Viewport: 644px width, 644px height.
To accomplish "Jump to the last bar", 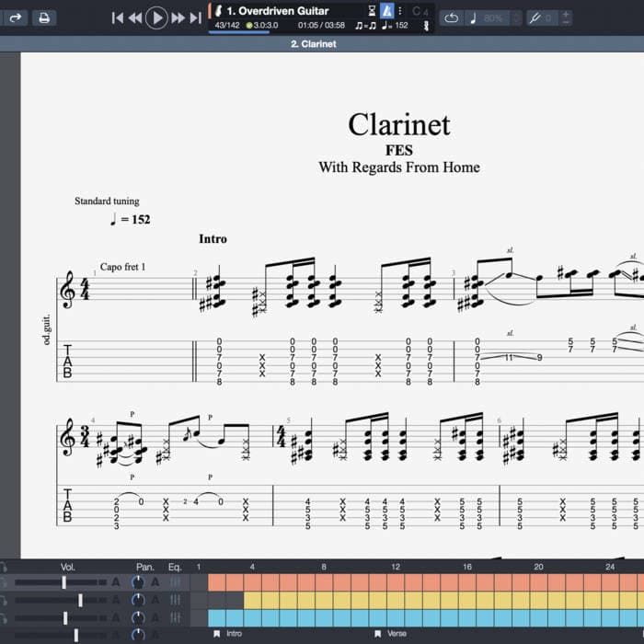I will (x=195, y=18).
